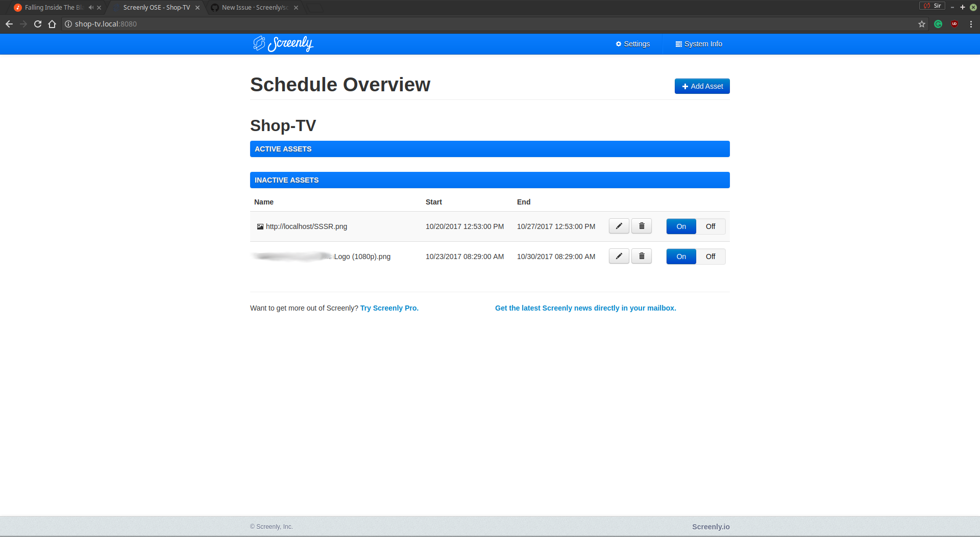The height and width of the screenshot is (537, 980).
Task: Click the Screenly logo
Action: (x=283, y=44)
